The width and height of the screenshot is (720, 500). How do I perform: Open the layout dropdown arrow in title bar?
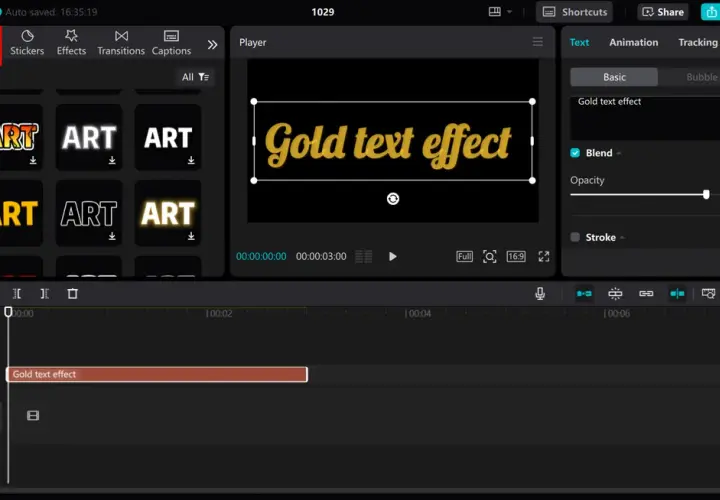[509, 12]
